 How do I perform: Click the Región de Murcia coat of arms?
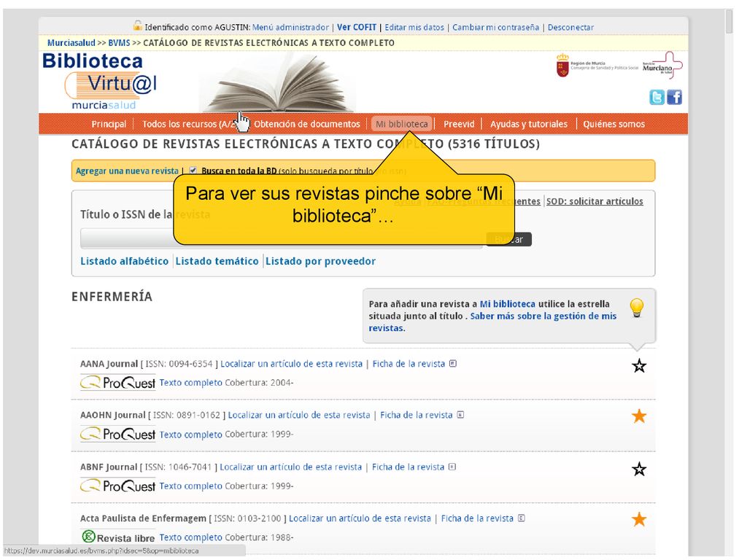click(x=562, y=65)
